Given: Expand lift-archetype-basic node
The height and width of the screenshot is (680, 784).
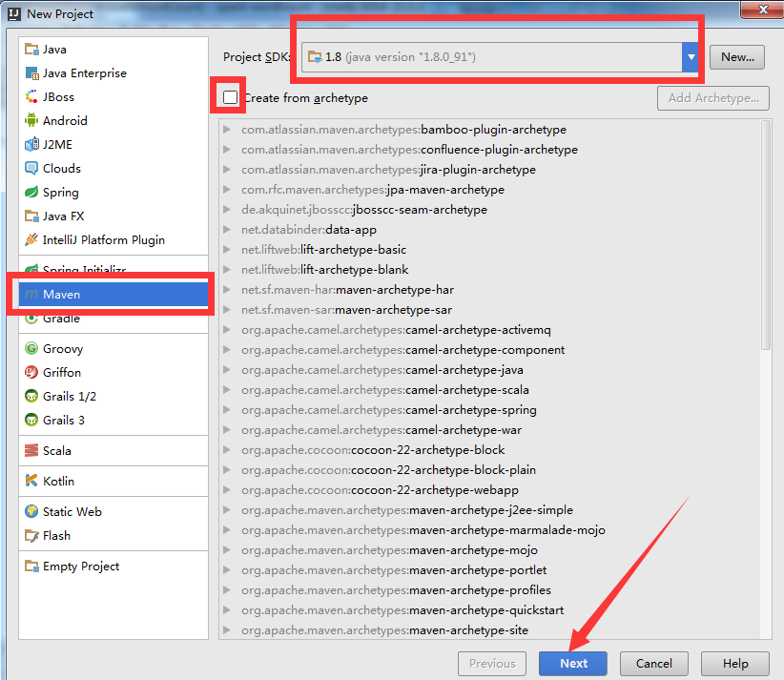Looking at the screenshot, I should click(x=227, y=250).
